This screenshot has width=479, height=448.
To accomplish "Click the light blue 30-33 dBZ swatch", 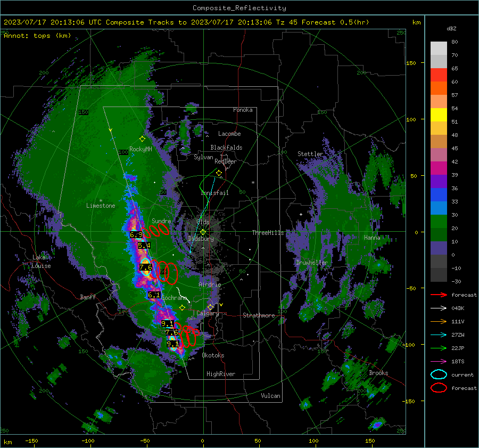I will point(439,208).
